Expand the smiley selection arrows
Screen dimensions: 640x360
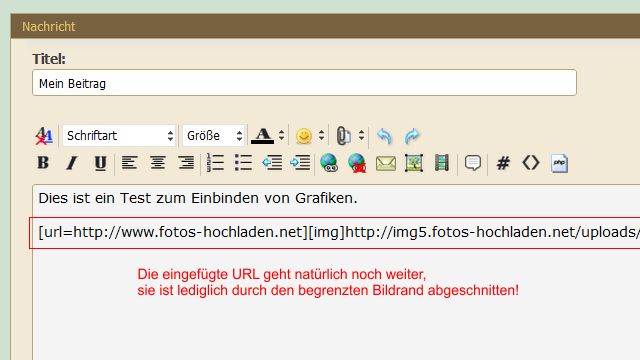point(322,136)
